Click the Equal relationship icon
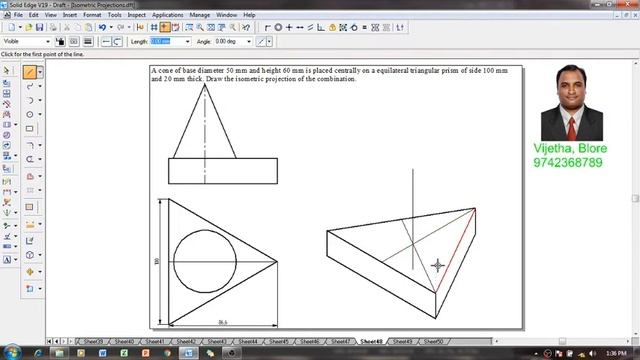The width and height of the screenshot is (640, 360). click(x=364, y=27)
